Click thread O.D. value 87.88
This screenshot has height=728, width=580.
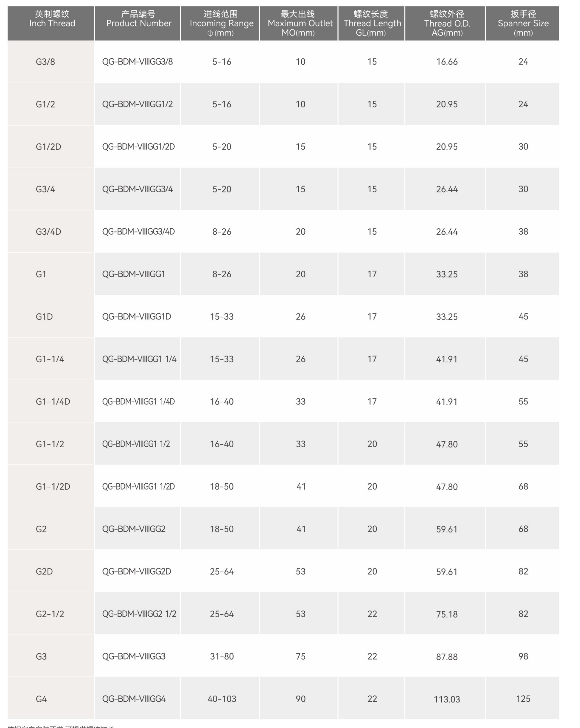pyautogui.click(x=447, y=657)
